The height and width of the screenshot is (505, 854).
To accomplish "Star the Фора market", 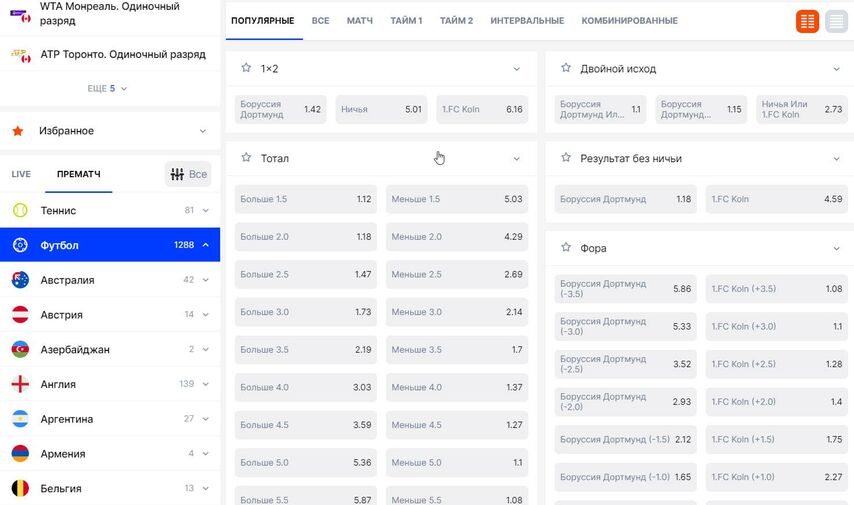I will (x=566, y=247).
